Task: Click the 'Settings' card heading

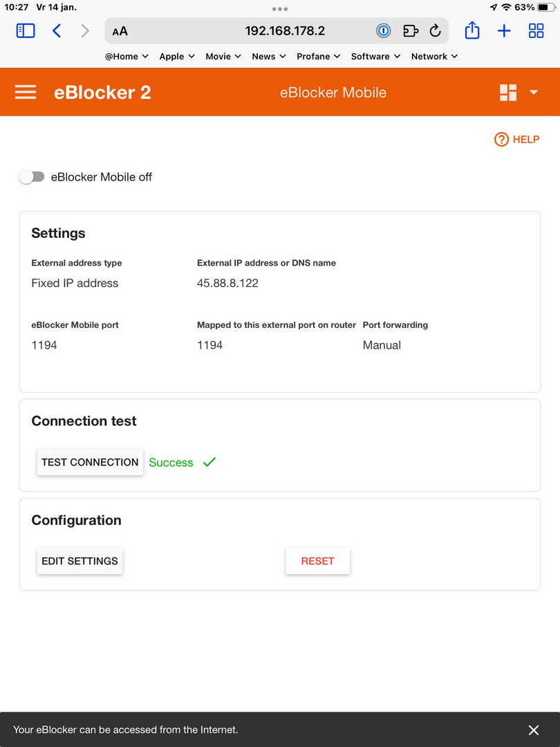Action: pos(58,233)
